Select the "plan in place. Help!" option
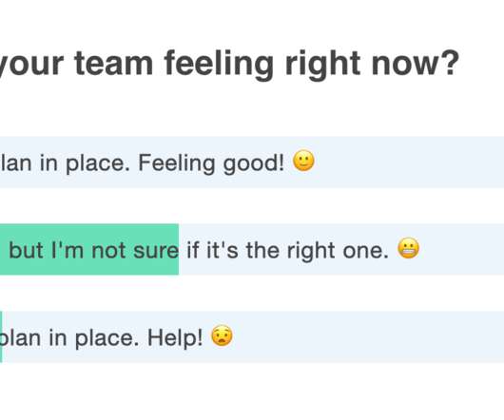Screen dimensions: 504x420 point(252,337)
